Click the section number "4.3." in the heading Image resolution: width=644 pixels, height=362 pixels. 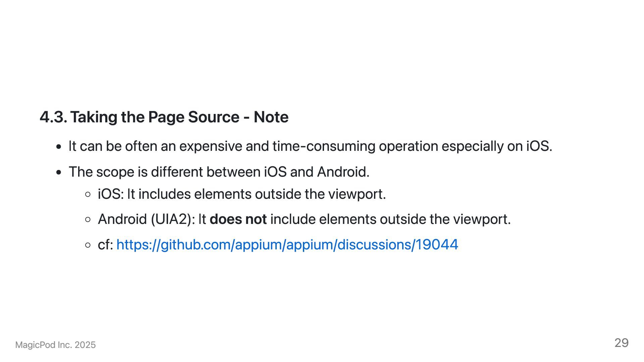[53, 117]
